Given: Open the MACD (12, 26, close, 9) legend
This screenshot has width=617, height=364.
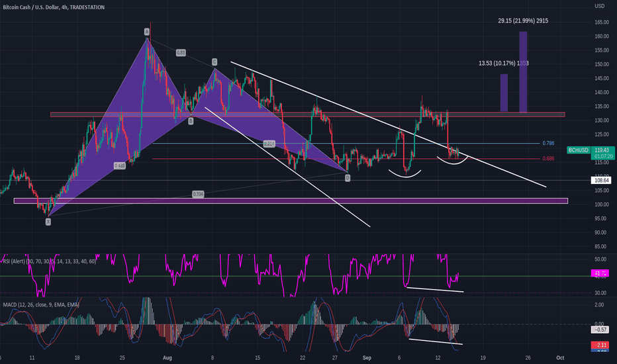Looking at the screenshot, I should [41, 304].
